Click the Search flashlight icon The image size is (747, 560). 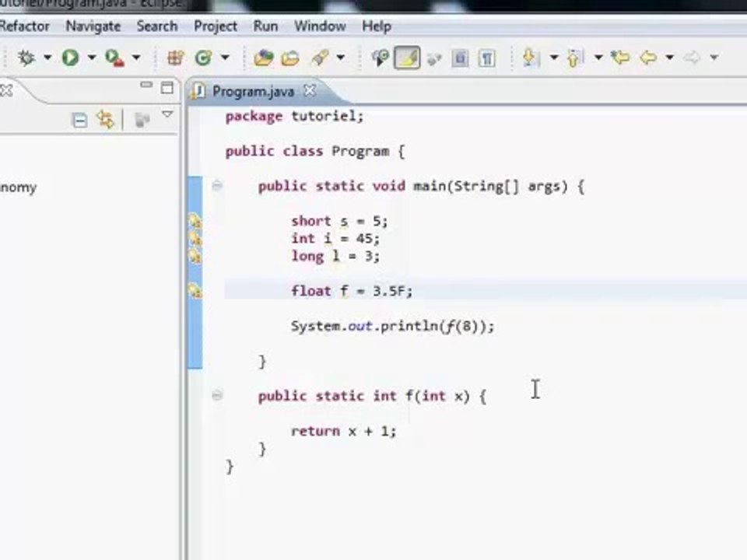point(320,58)
